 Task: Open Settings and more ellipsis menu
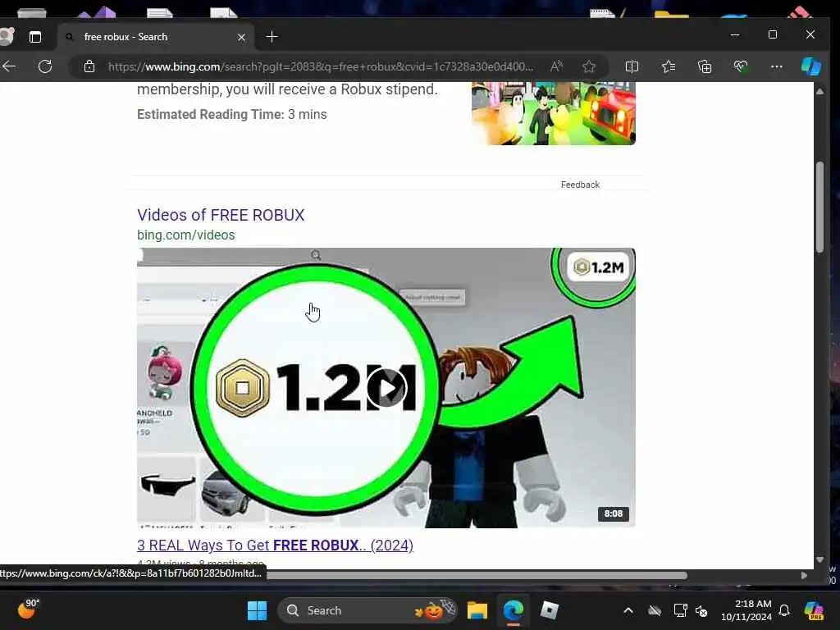tap(776, 66)
